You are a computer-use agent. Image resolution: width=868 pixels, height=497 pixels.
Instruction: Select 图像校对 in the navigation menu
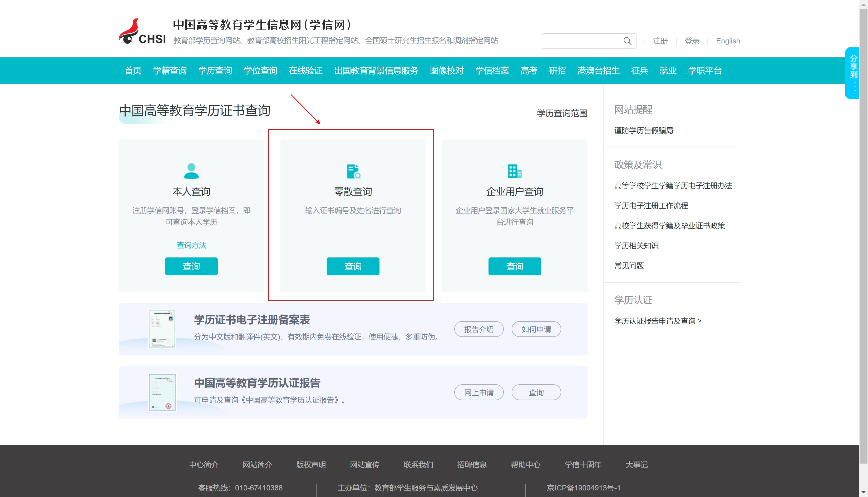click(446, 71)
